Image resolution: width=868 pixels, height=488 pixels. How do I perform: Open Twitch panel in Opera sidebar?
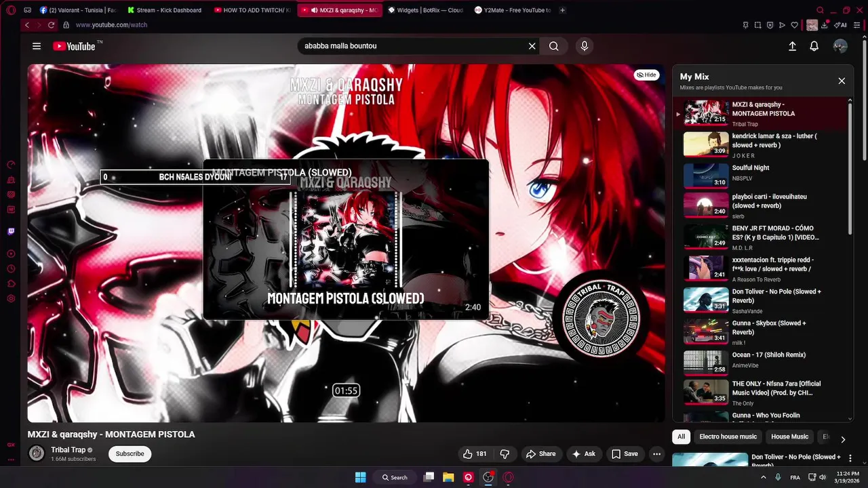11,231
